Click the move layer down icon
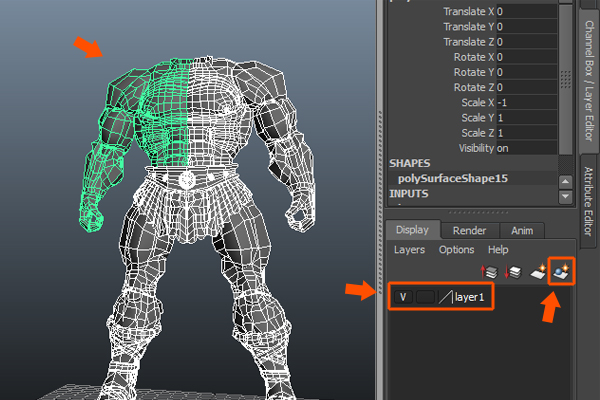 point(513,271)
